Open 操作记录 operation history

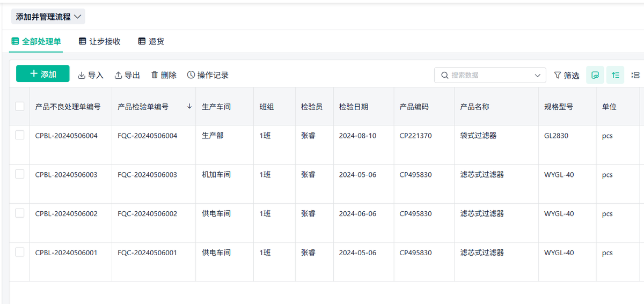click(208, 75)
